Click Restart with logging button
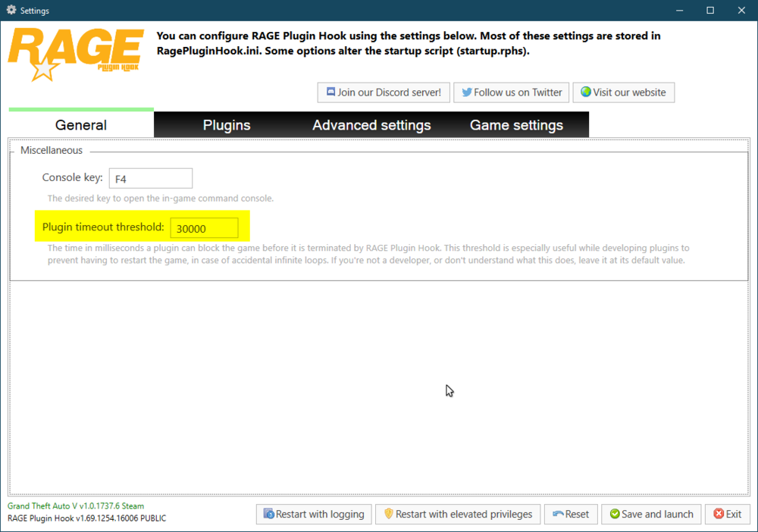 (x=314, y=514)
